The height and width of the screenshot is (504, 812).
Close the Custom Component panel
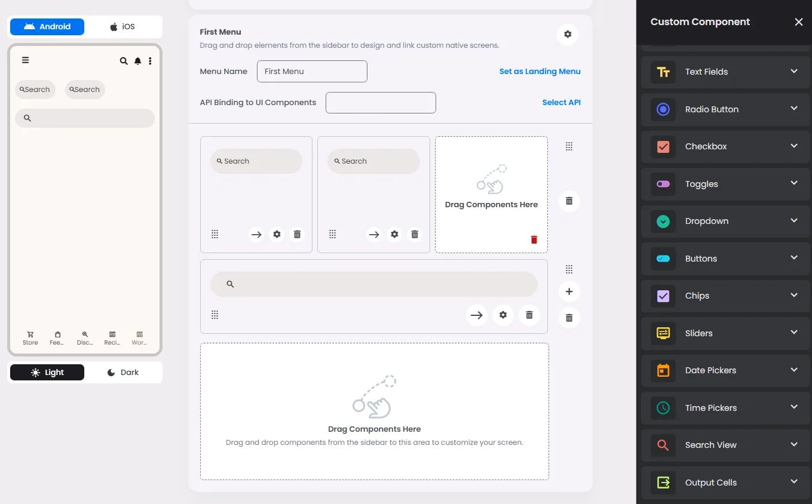click(799, 22)
